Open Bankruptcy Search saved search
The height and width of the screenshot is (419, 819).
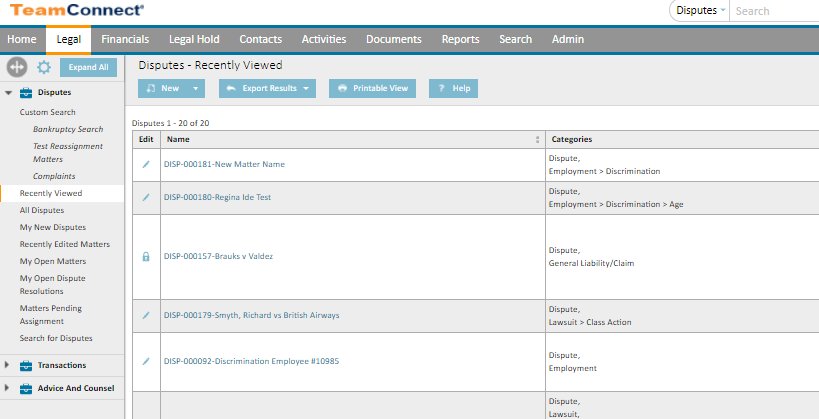pos(68,129)
